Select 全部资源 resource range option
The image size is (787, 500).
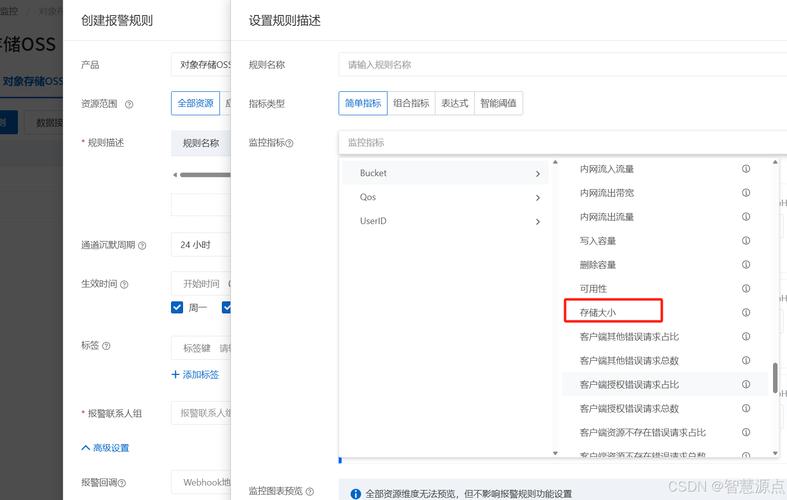195,103
